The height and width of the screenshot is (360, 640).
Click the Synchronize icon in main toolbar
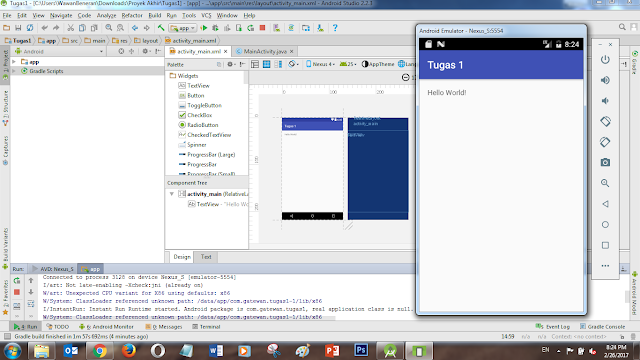click(30, 28)
